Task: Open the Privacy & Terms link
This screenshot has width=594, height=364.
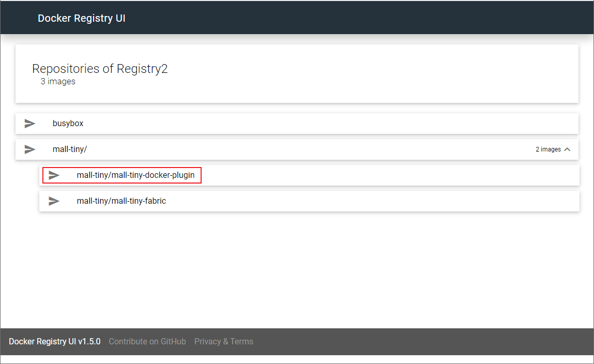Action: pyautogui.click(x=223, y=341)
